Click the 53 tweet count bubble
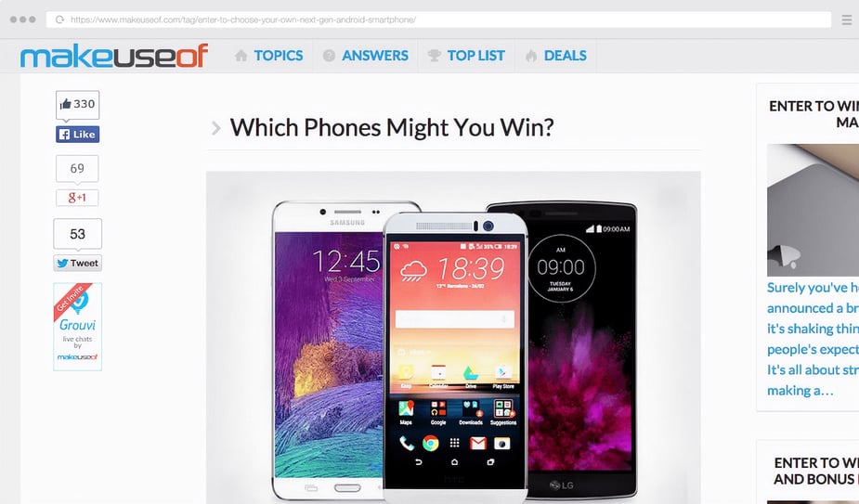Screen dimensions: 859x504 pos(78,234)
